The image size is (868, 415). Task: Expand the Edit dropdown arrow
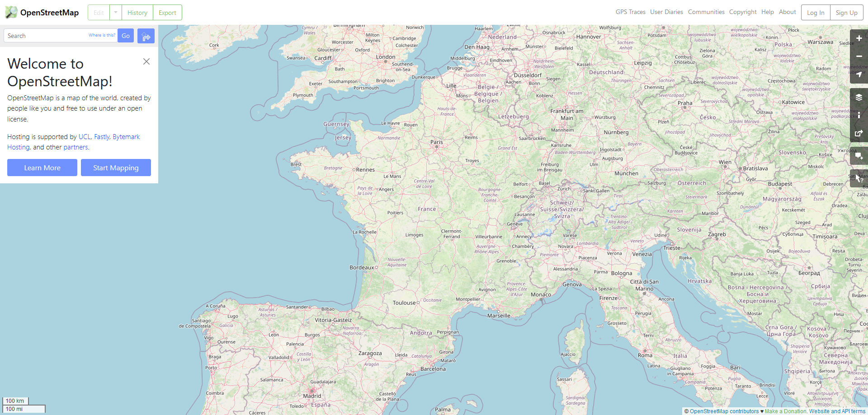(116, 13)
